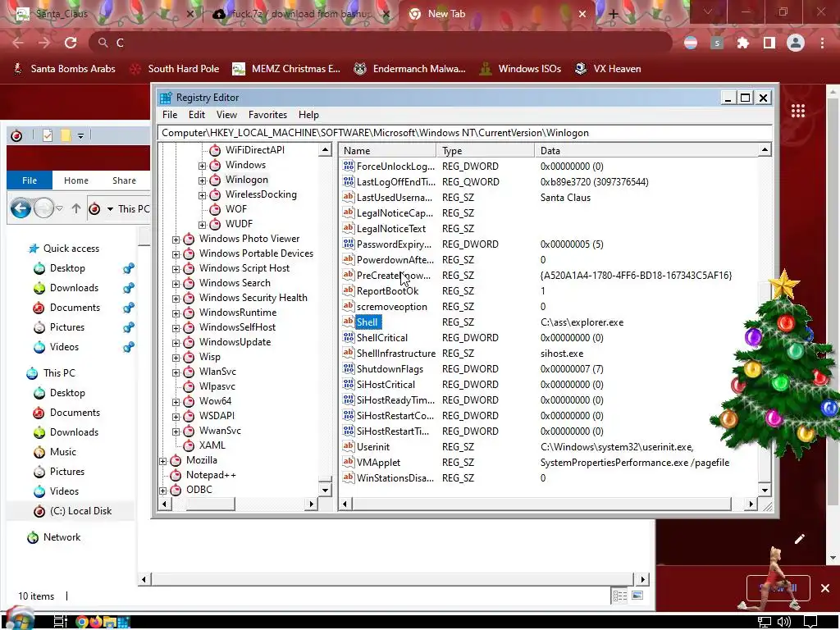Viewport: 840px width, 630px height.
Task: Open Santa Bombs Arabs bookmark
Action: point(64,69)
